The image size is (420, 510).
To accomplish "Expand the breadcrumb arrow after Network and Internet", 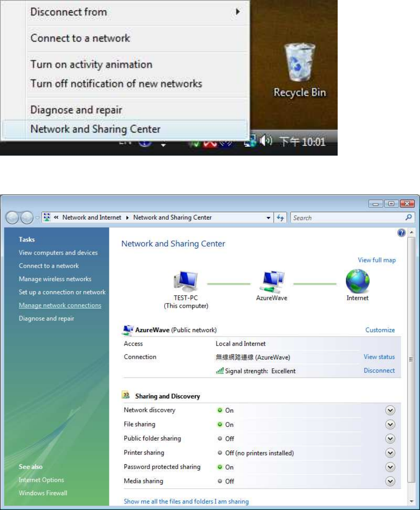I will pyautogui.click(x=127, y=218).
